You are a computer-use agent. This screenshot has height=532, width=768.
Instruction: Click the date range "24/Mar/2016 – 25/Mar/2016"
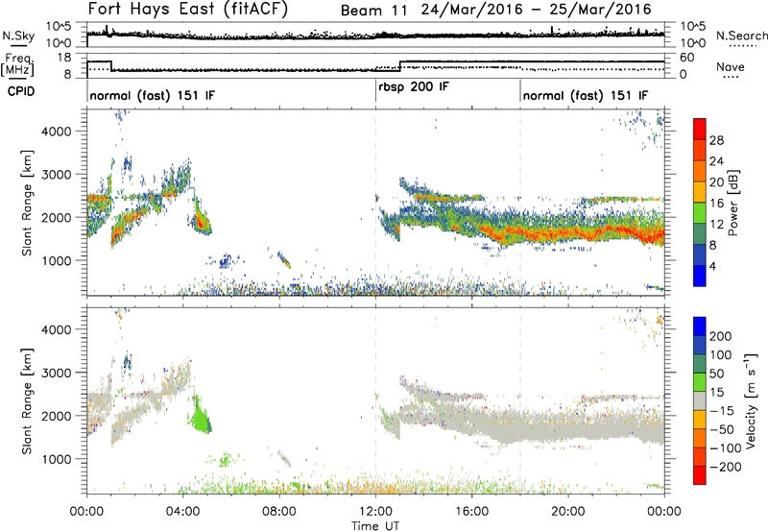537,10
